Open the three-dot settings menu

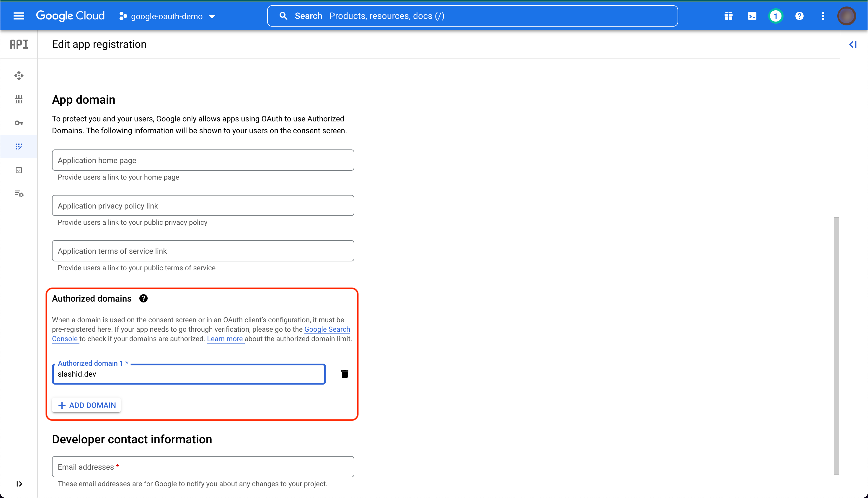(823, 16)
